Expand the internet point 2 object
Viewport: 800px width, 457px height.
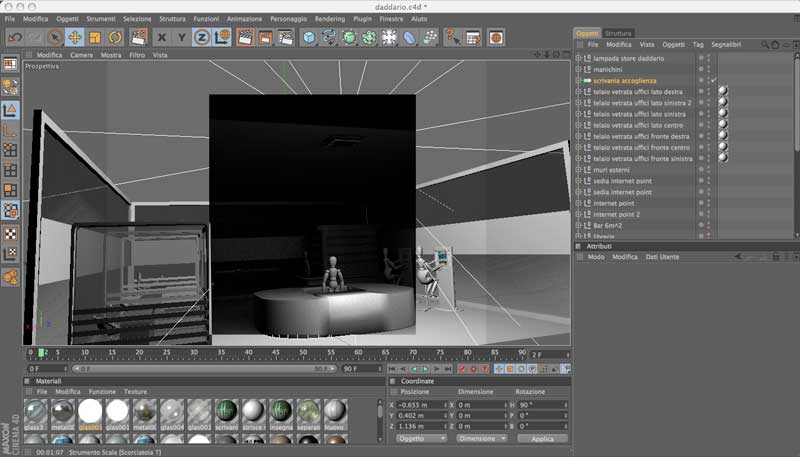coord(579,214)
